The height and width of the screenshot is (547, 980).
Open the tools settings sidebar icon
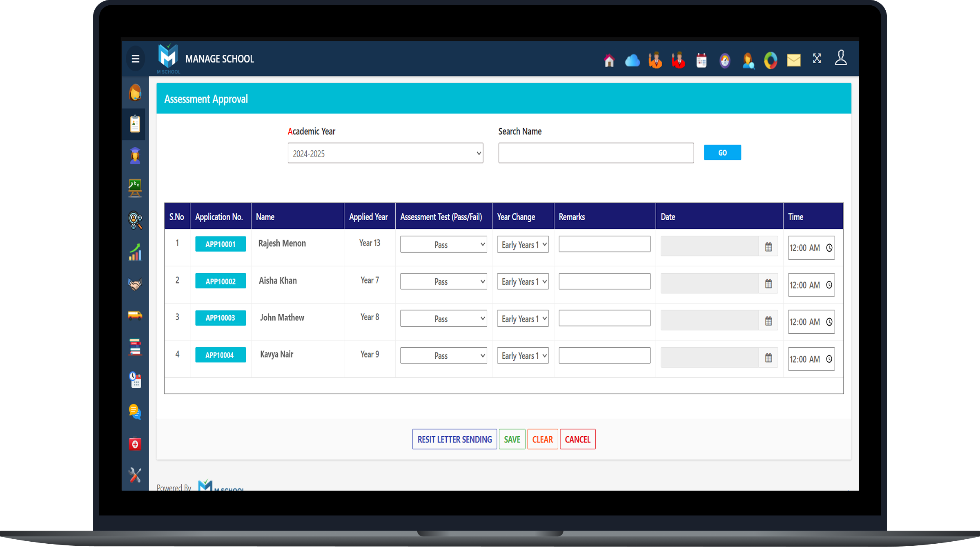pyautogui.click(x=135, y=475)
